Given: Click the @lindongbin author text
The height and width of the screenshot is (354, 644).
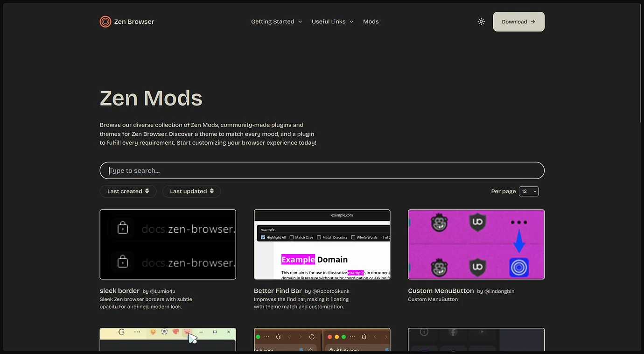Looking at the screenshot, I should click(x=499, y=291).
